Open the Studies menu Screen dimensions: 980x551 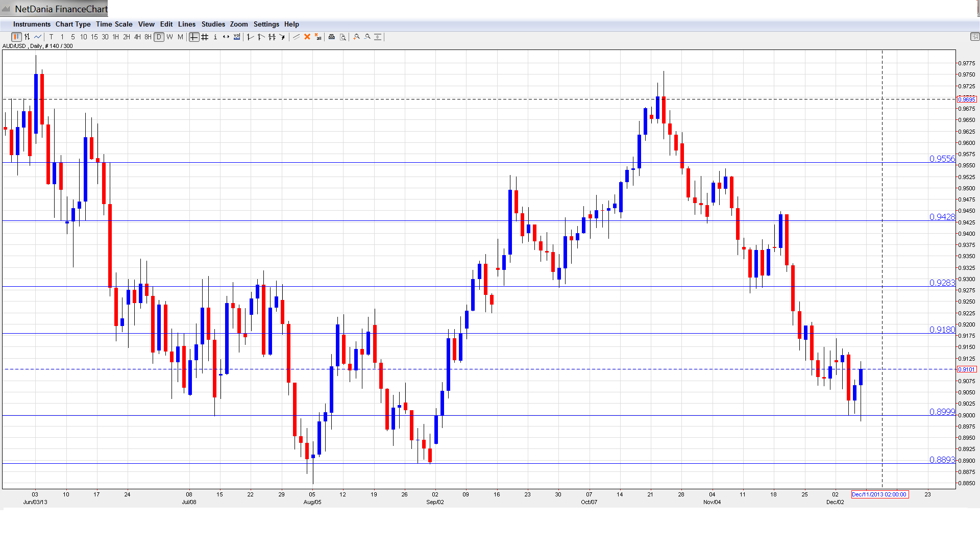pyautogui.click(x=213, y=24)
